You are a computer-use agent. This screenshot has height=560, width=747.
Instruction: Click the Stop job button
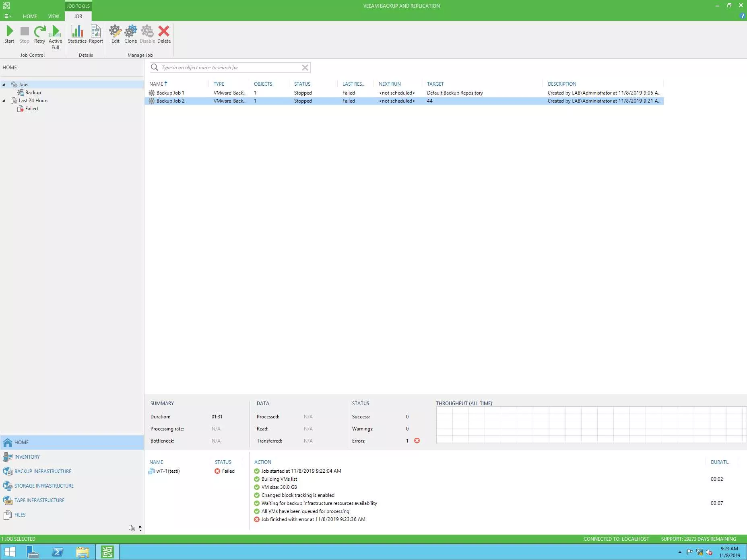click(x=25, y=35)
